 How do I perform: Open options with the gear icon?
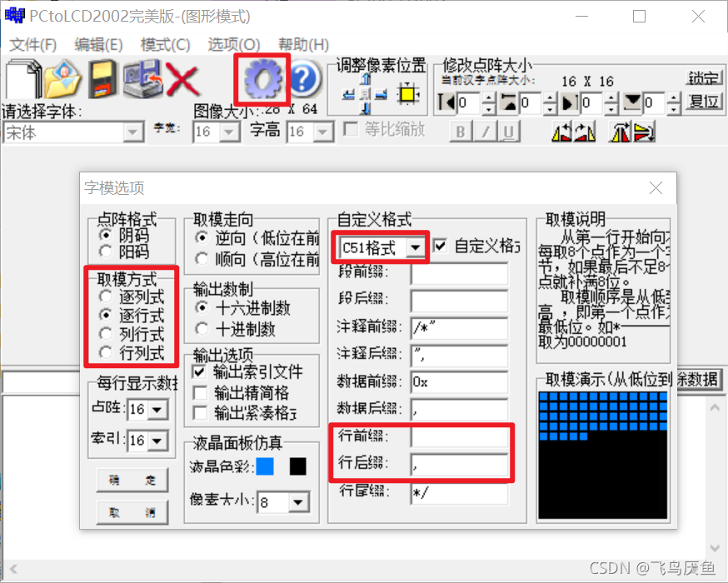[x=262, y=79]
